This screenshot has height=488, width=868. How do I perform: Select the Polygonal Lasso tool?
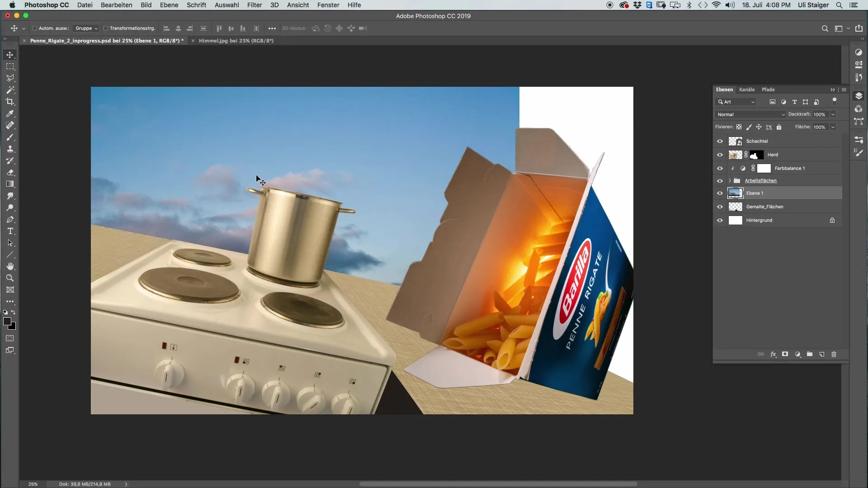(x=10, y=78)
